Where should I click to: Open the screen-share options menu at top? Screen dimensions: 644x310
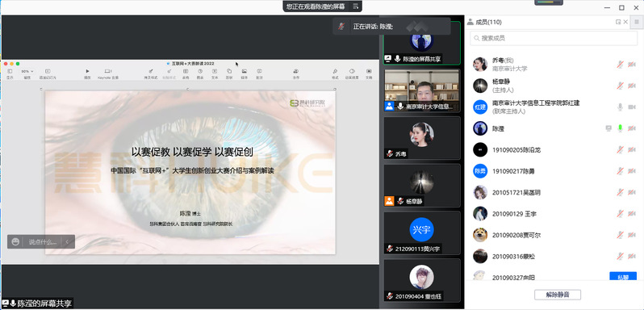coord(356,6)
